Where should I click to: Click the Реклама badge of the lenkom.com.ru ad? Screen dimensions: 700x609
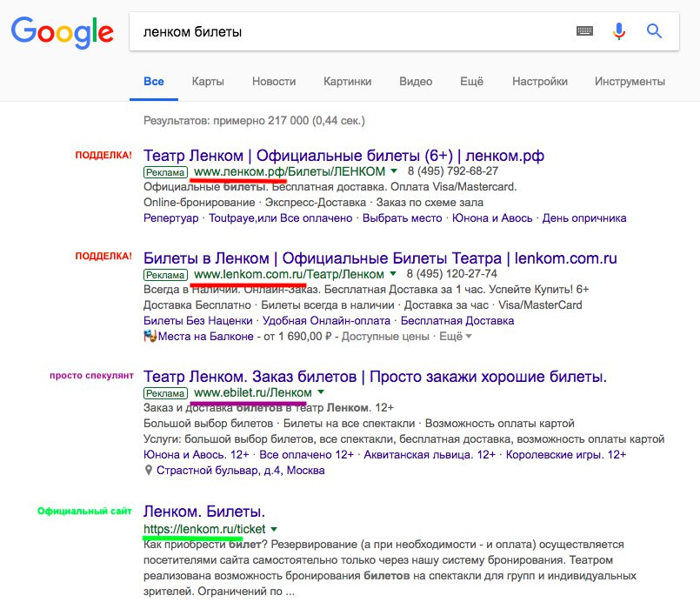(165, 275)
